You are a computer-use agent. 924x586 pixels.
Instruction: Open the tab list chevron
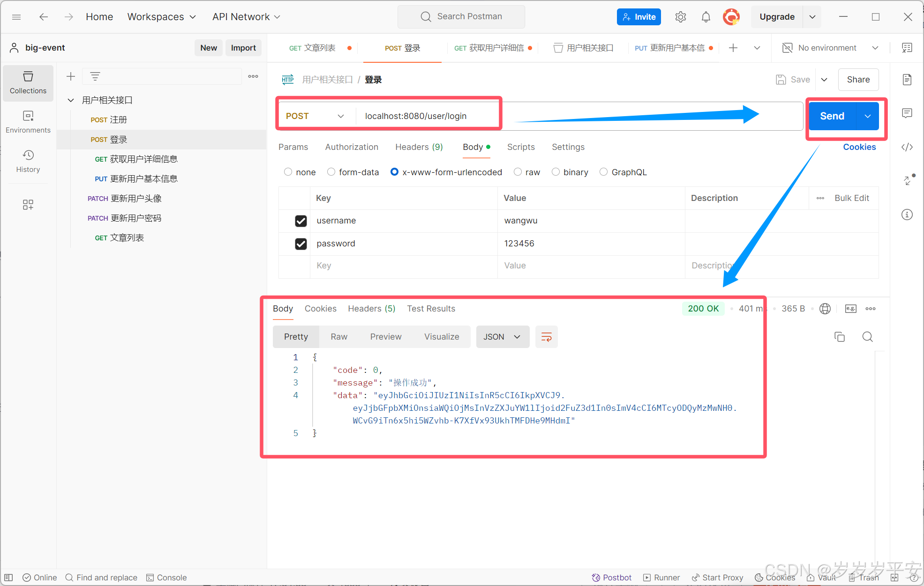[757, 48]
